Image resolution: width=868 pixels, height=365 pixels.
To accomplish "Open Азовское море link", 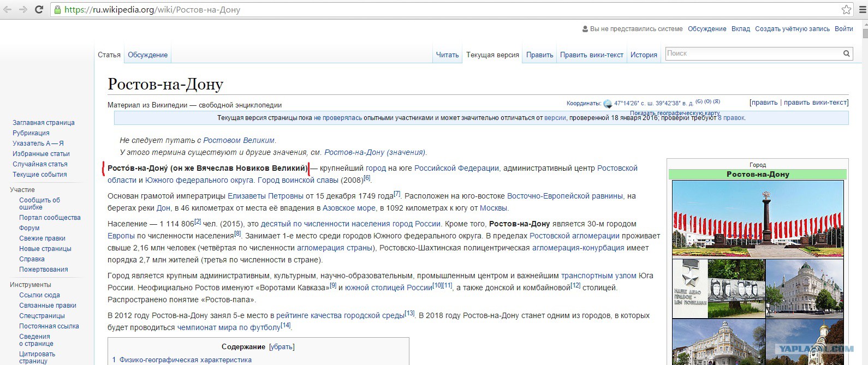I will (x=349, y=208).
